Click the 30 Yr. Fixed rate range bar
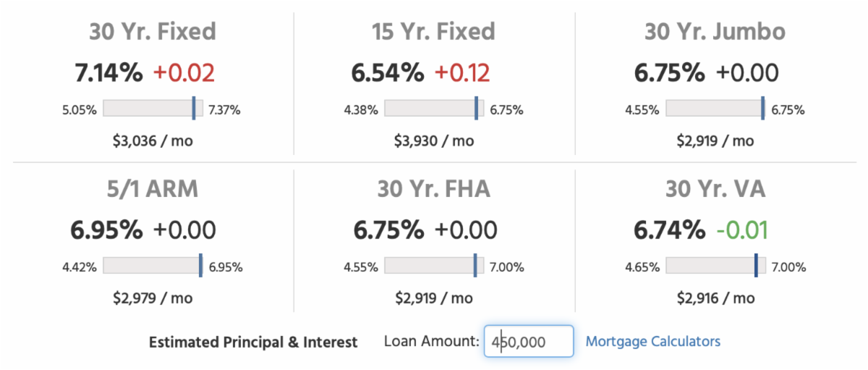 click(x=153, y=109)
